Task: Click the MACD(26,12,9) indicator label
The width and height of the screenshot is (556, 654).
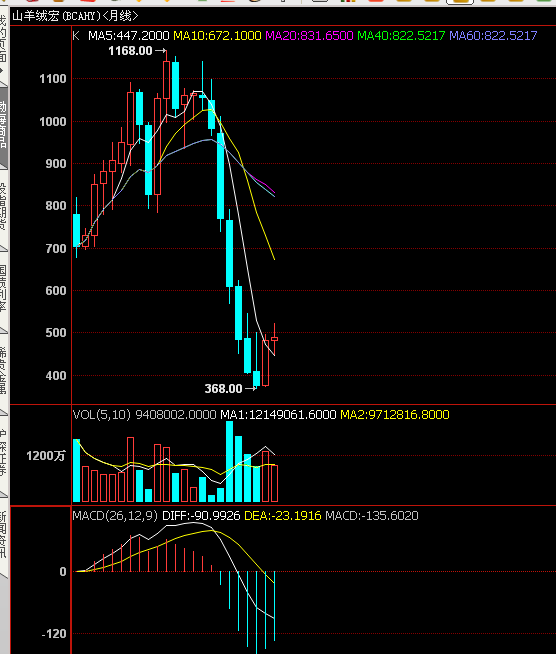Action: tap(115, 516)
